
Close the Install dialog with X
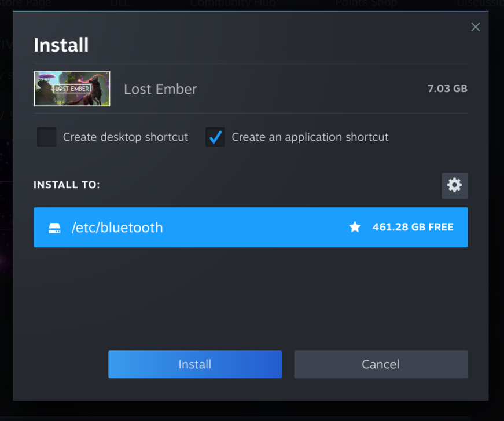coord(476,27)
